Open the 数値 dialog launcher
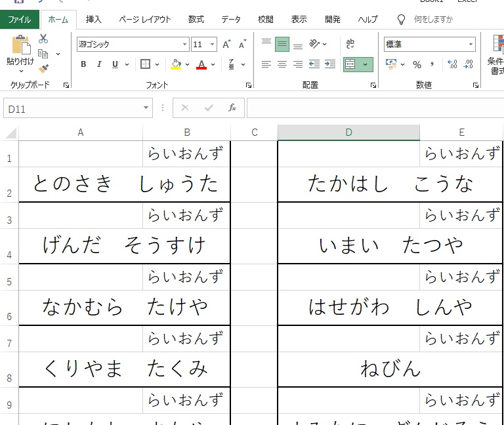Image resolution: width=504 pixels, height=425 pixels. [475, 85]
